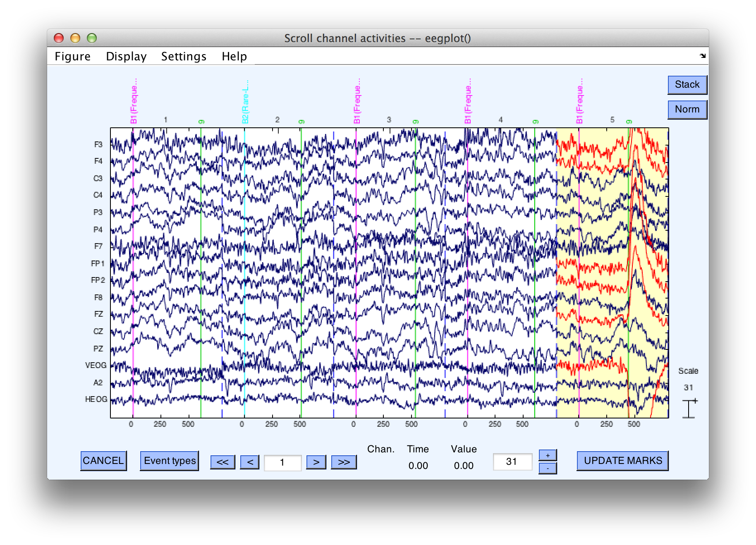Step back one epoch with <

pyautogui.click(x=250, y=462)
